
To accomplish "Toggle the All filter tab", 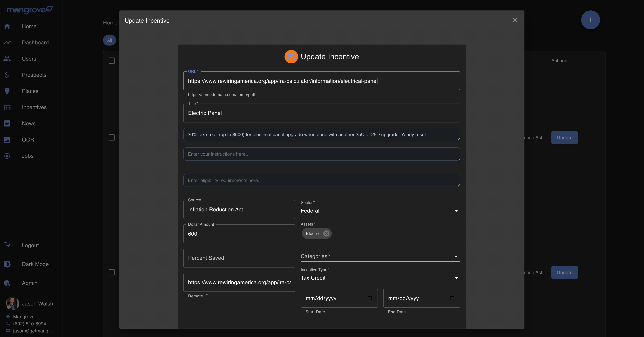I will [109, 40].
